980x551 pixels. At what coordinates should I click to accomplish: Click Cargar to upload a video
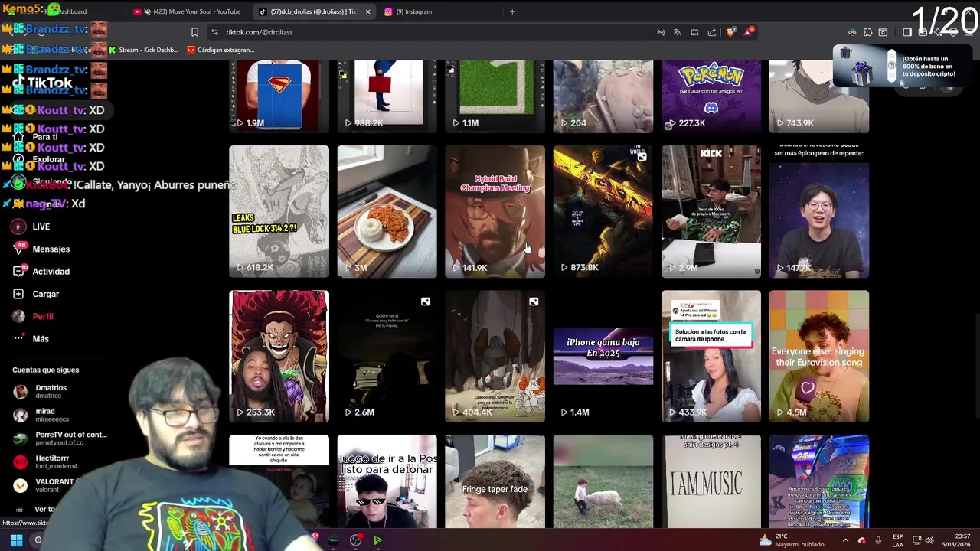point(36,294)
